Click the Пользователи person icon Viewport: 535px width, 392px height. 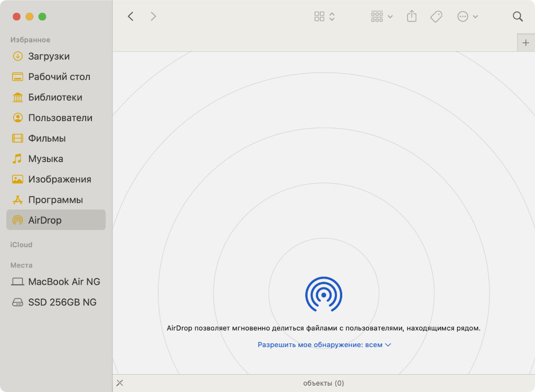pos(18,118)
